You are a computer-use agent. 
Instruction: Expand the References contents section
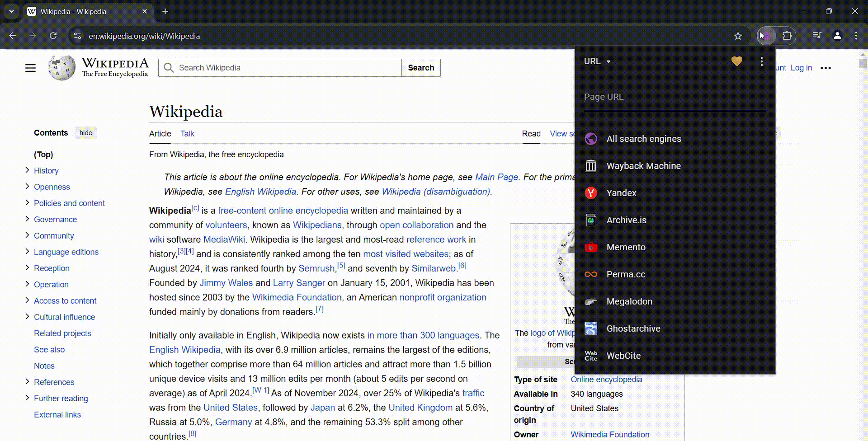[x=27, y=382]
